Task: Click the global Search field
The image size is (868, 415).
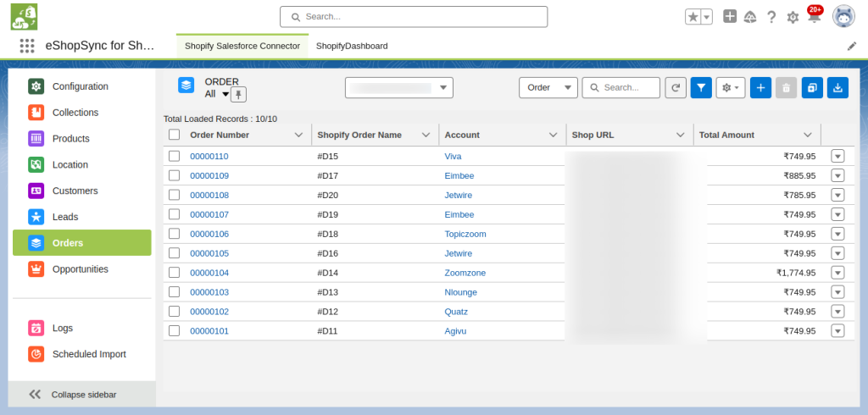Action: pos(414,17)
